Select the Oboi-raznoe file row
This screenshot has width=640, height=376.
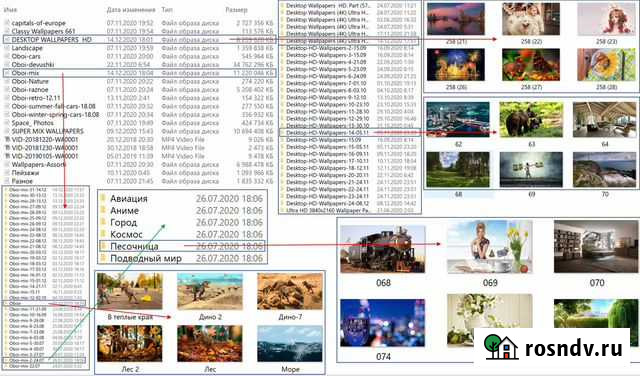(x=139, y=89)
